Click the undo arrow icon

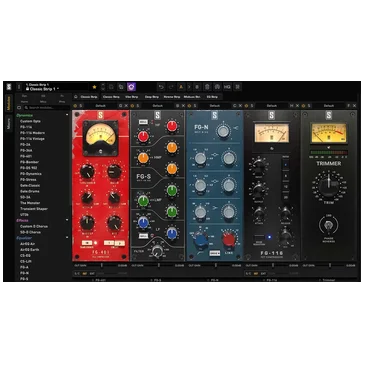pyautogui.click(x=161, y=87)
